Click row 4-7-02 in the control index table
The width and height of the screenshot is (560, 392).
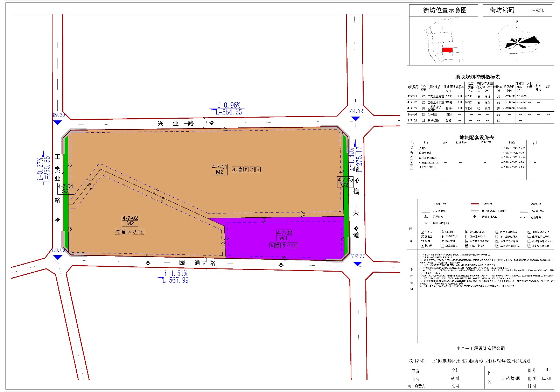[x=481, y=102]
